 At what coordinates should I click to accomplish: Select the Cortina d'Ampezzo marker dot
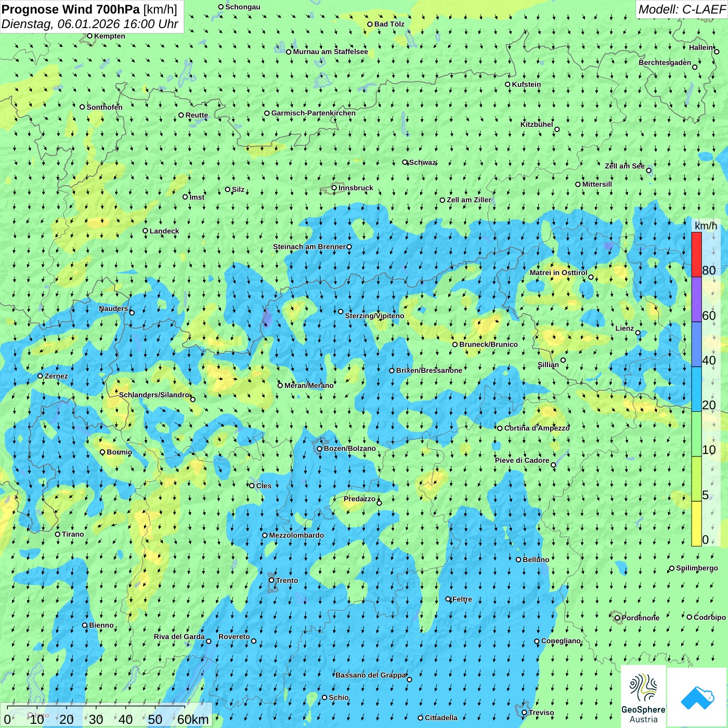500,428
